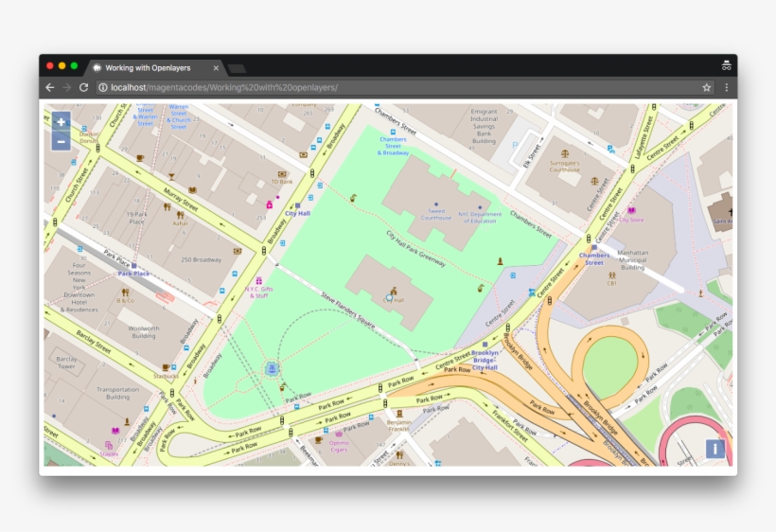
Task: Open the browser three-dot menu
Action: (x=726, y=87)
